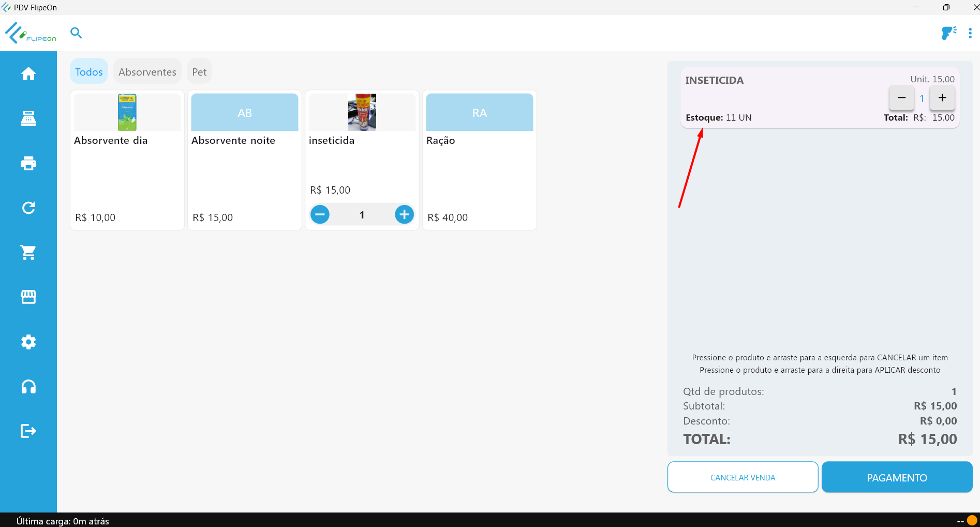
Task: Open the Home icon in sidebar
Action: [x=28, y=74]
